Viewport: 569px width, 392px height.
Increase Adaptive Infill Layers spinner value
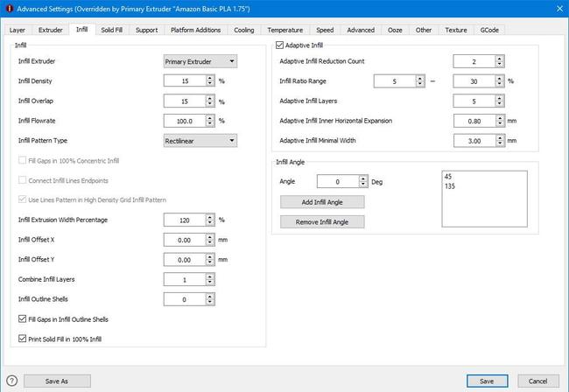pos(499,98)
